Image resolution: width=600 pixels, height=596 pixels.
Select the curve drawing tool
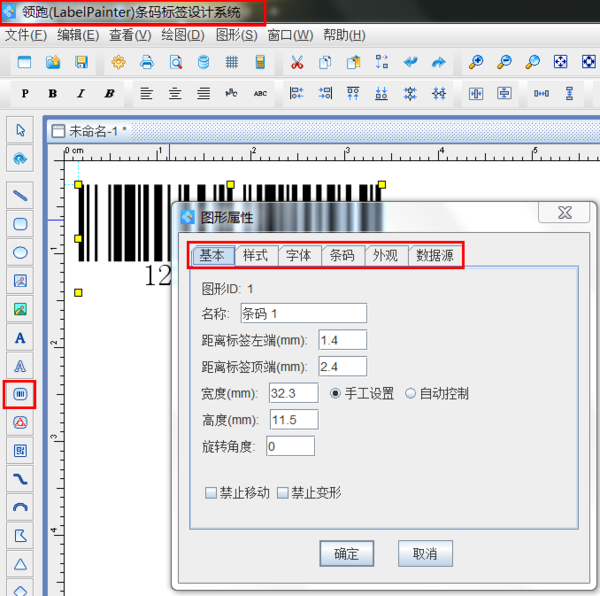[20, 479]
